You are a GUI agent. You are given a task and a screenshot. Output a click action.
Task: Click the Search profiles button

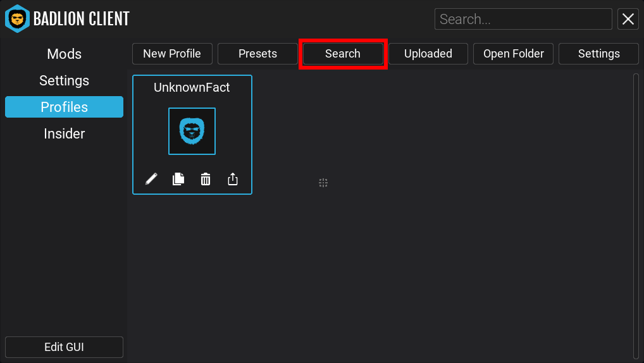coord(343,54)
